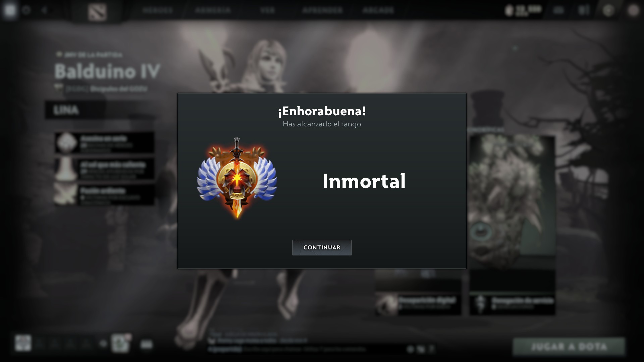The width and height of the screenshot is (644, 362).
Task: Open the ARMERÍA menu tab
Action: coord(213,10)
